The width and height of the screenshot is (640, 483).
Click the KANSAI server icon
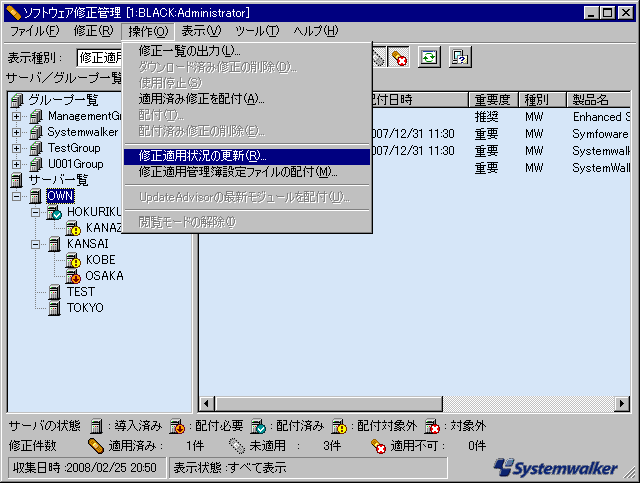(x=54, y=244)
